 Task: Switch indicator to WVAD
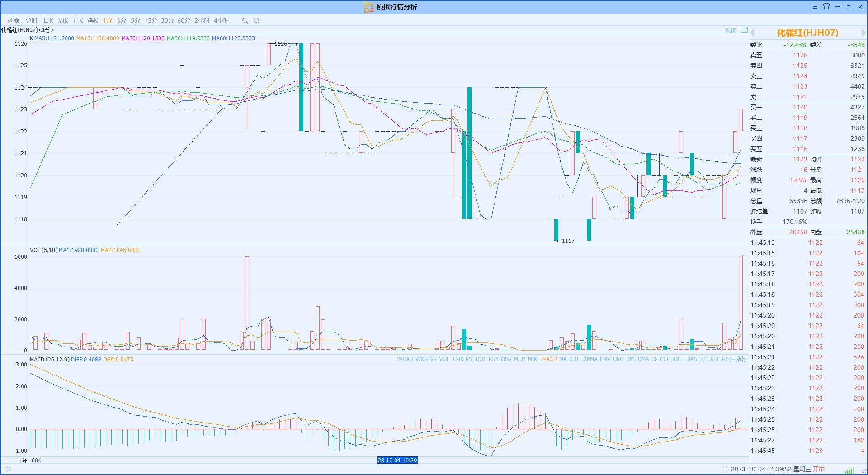(405, 359)
